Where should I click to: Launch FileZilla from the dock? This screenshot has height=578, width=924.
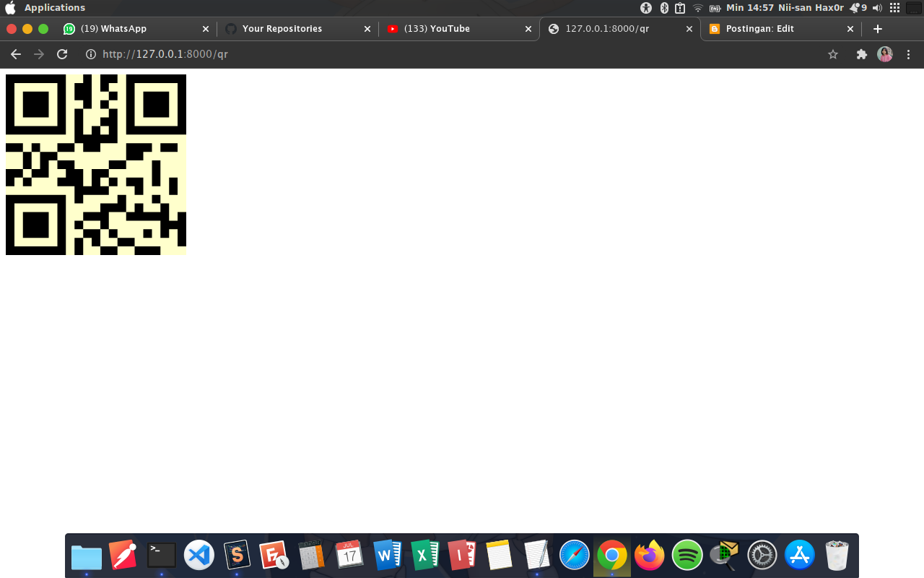[x=274, y=556]
